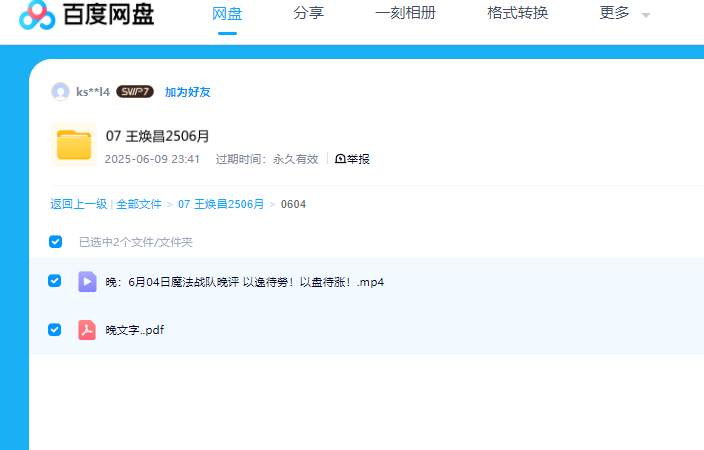This screenshot has width=704, height=450.
Task: Click the large yellow folder icon
Action: click(73, 145)
